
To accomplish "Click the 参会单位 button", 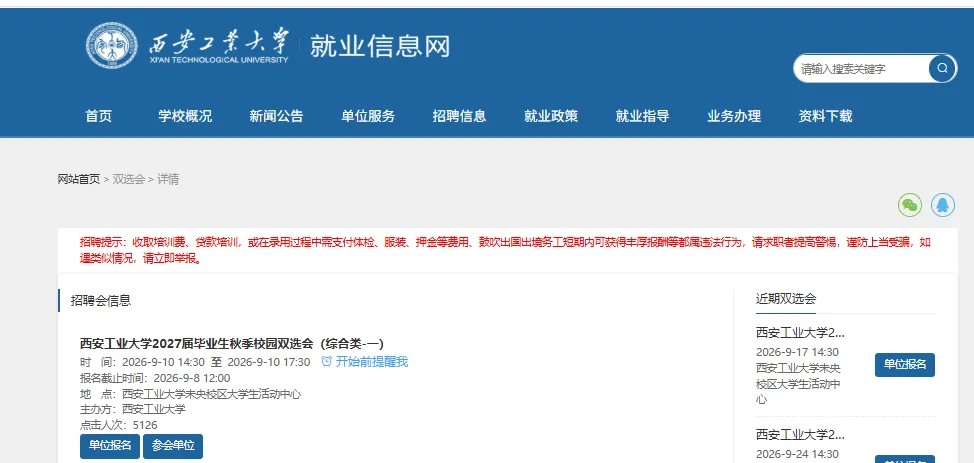I will 173,446.
